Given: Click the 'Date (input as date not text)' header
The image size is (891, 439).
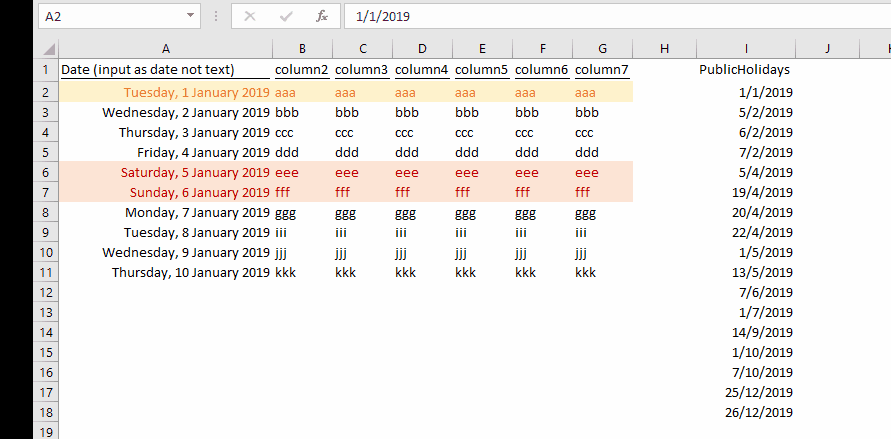Looking at the screenshot, I should 147,70.
